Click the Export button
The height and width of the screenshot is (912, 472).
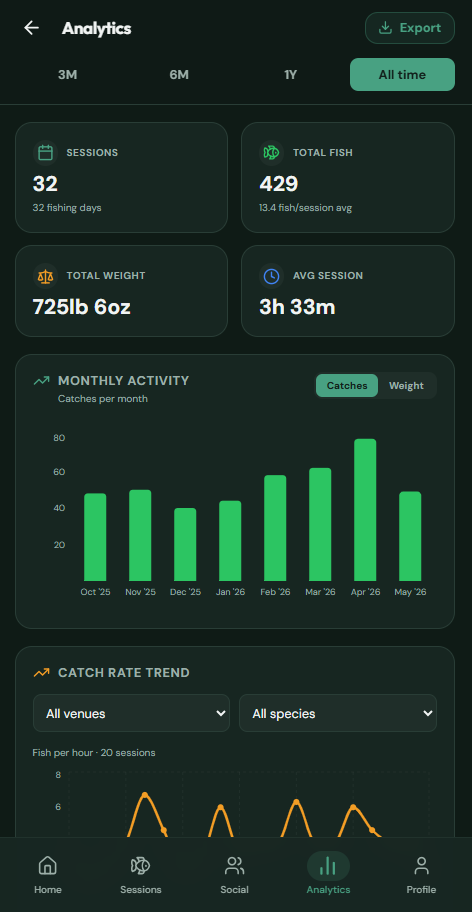click(x=410, y=28)
